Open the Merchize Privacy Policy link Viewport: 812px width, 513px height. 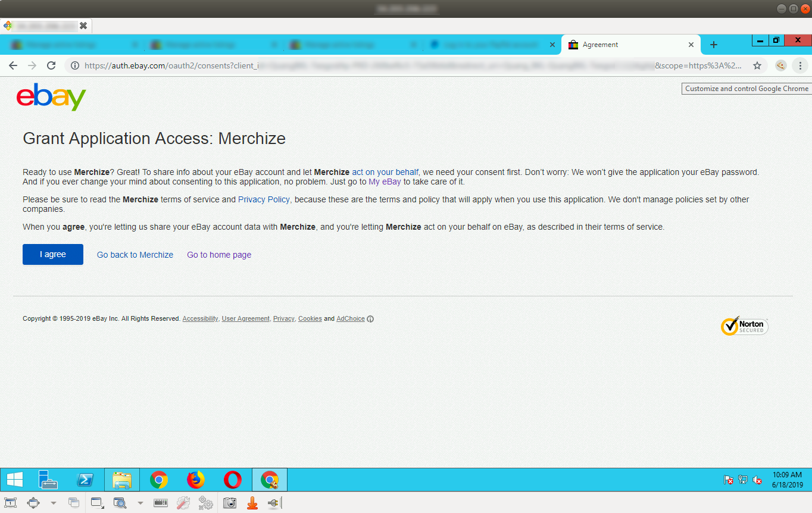pos(264,199)
